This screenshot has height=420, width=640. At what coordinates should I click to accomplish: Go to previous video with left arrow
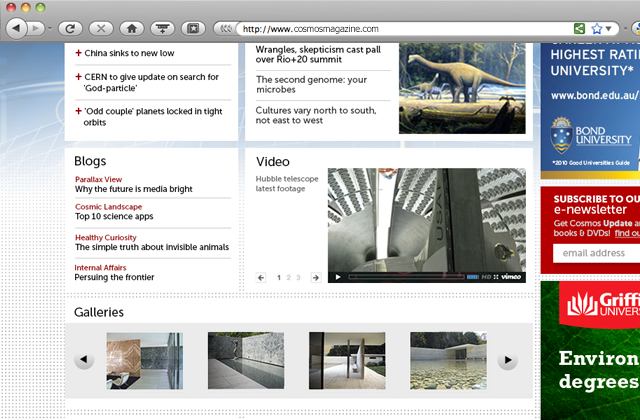pyautogui.click(x=261, y=278)
